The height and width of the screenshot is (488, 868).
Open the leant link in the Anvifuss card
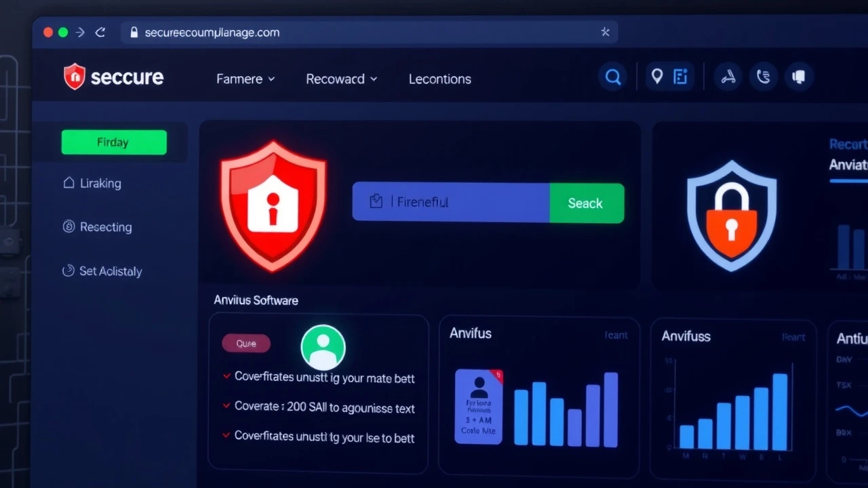(793, 337)
